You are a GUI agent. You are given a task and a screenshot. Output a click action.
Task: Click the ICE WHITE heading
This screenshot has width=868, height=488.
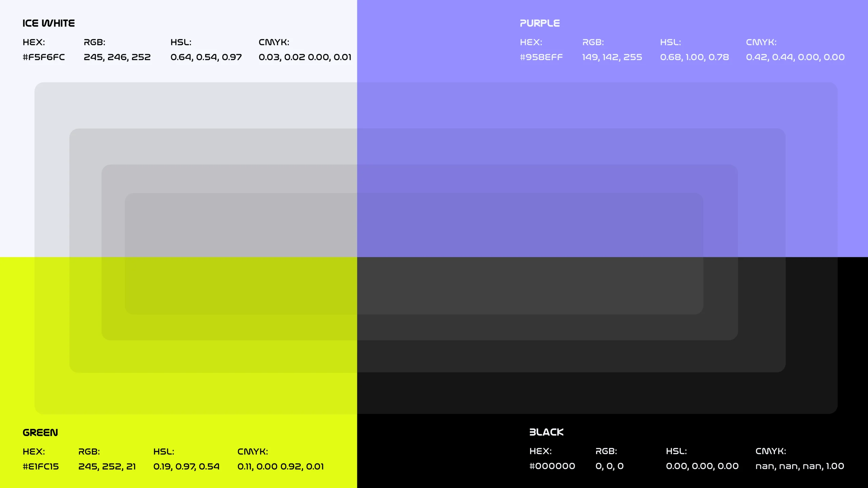pos(48,23)
